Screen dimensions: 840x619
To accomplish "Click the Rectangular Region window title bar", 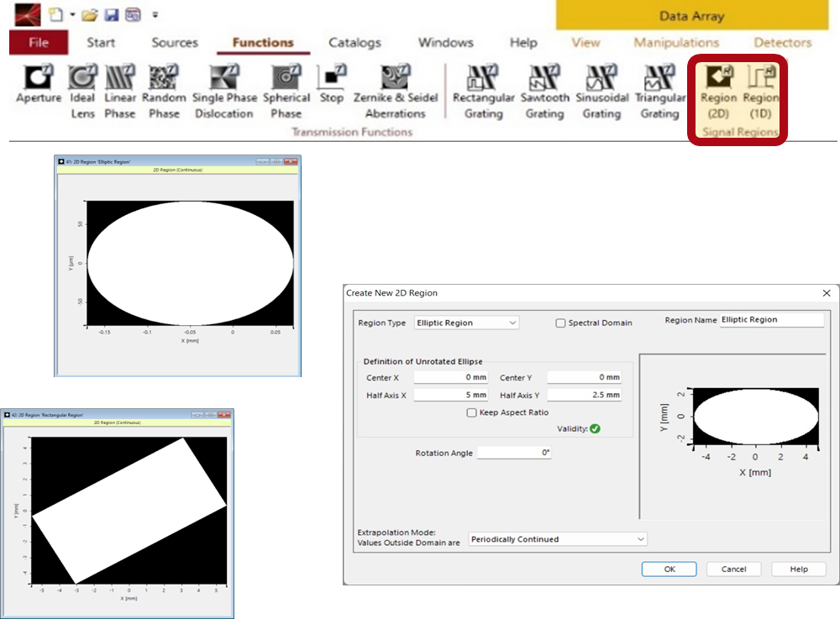I will coord(117,414).
